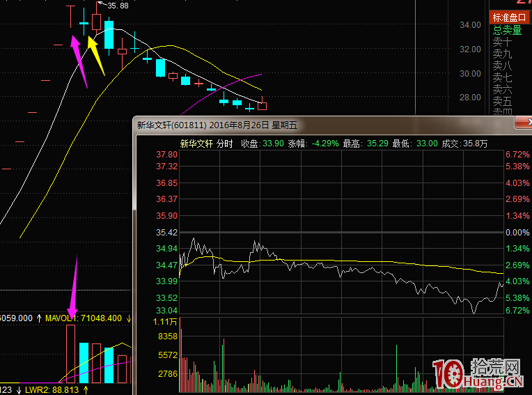Click the 2786 volume axis label
This screenshot has width=532, height=395.
coord(168,374)
